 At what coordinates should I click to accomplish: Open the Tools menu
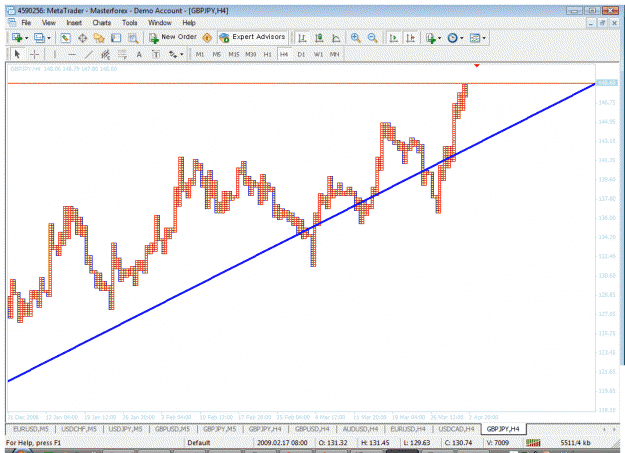(x=130, y=23)
